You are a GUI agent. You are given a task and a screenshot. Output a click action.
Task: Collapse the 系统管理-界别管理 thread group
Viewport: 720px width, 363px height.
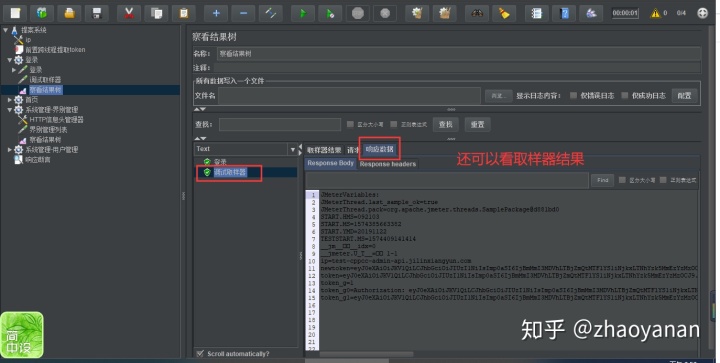[10, 110]
